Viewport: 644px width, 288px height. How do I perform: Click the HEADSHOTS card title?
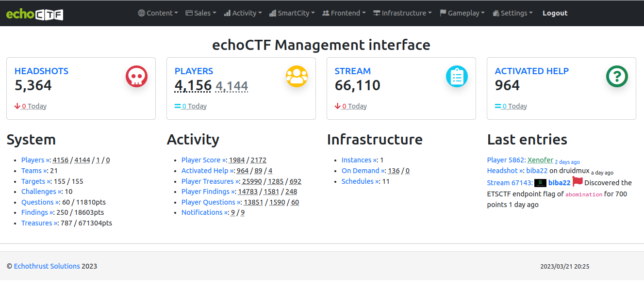coord(41,71)
